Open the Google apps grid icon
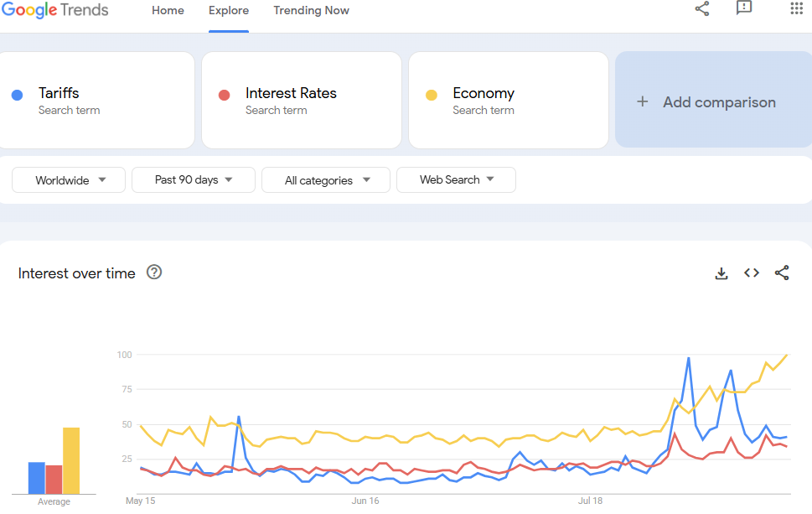 tap(796, 8)
